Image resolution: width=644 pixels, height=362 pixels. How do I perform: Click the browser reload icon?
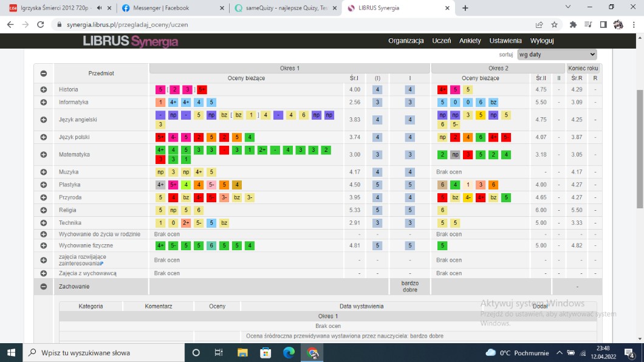click(x=41, y=25)
